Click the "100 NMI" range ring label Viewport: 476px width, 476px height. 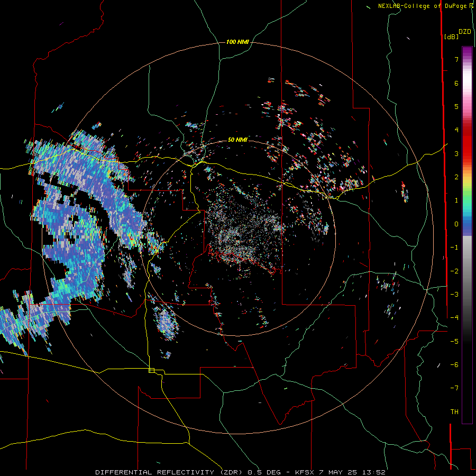(x=237, y=42)
